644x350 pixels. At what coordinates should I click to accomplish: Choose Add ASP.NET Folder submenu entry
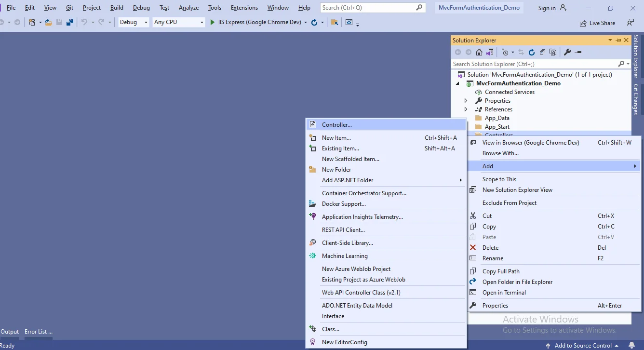386,180
